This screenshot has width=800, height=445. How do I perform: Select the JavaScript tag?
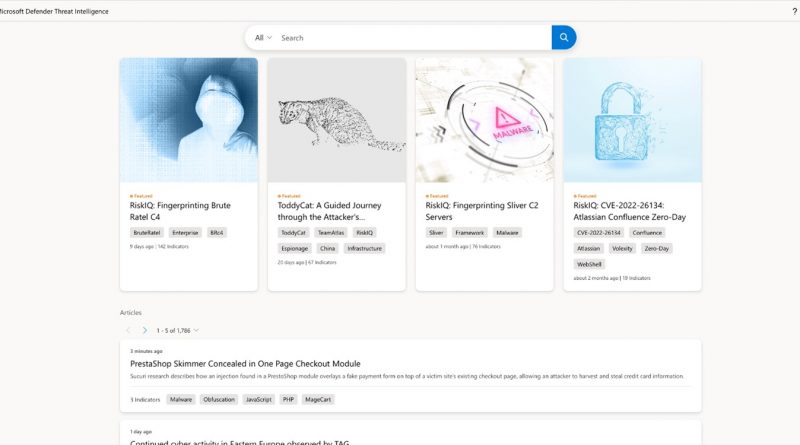tap(259, 400)
